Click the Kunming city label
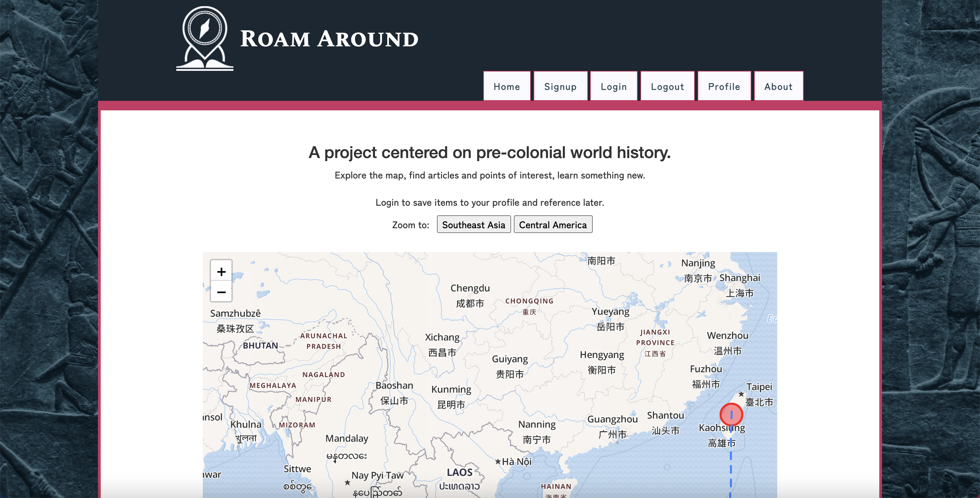Image resolution: width=980 pixels, height=498 pixels. 451,389
